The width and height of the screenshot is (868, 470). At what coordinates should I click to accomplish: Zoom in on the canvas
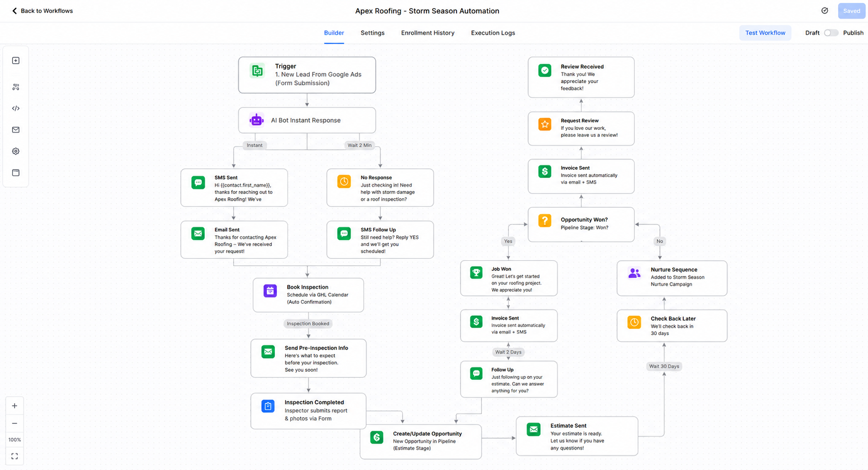pos(14,406)
